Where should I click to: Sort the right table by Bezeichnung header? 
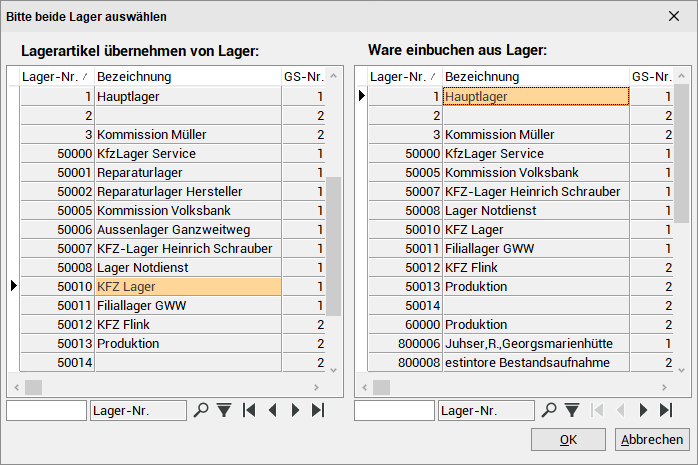(536, 77)
